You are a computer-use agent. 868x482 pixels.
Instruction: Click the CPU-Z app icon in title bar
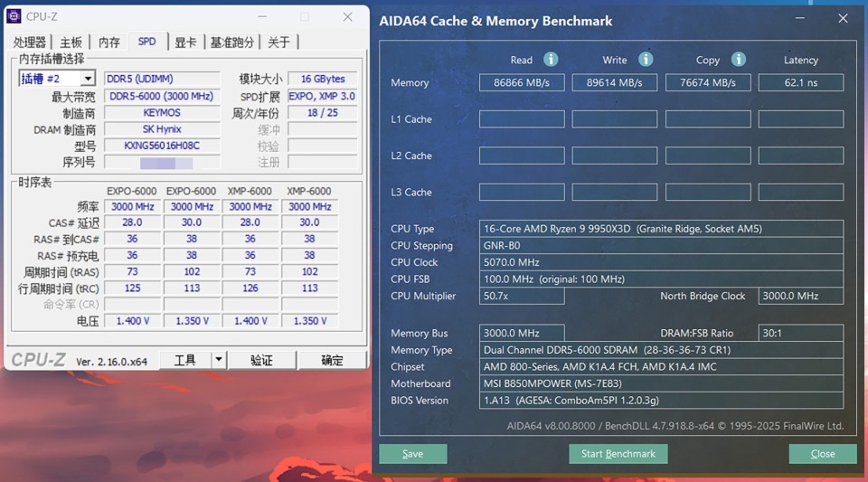pos(14,16)
